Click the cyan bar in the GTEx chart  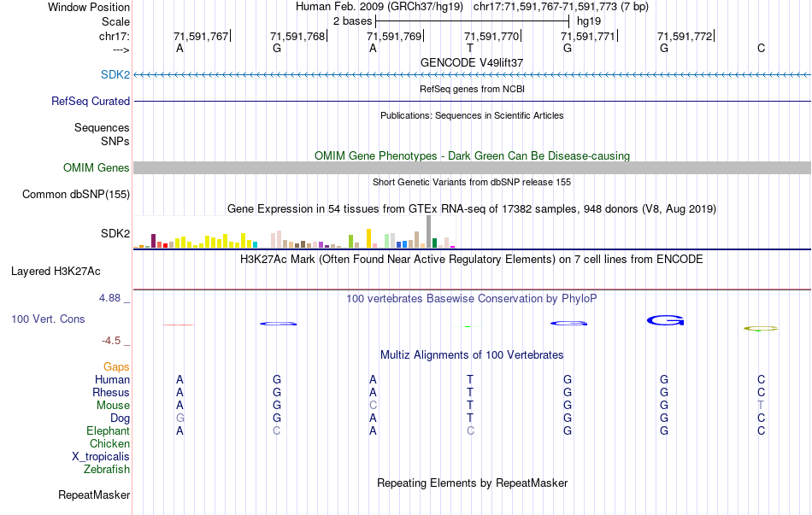[x=255, y=245]
